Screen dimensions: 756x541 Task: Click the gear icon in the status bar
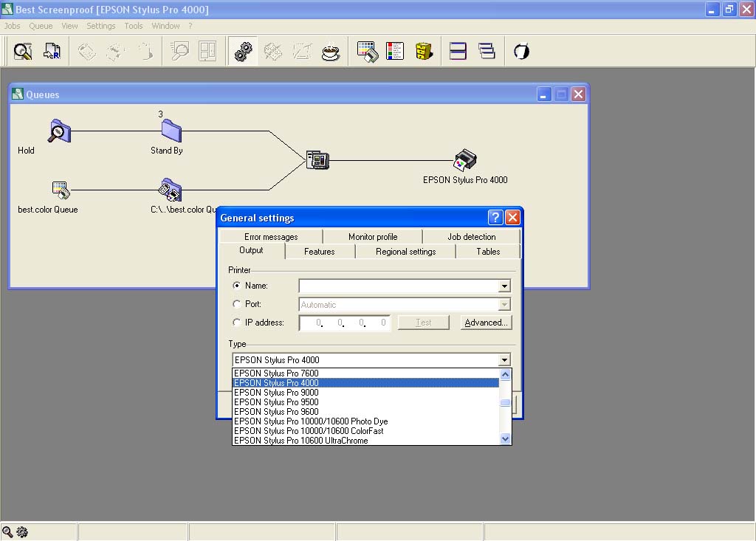[x=21, y=532]
